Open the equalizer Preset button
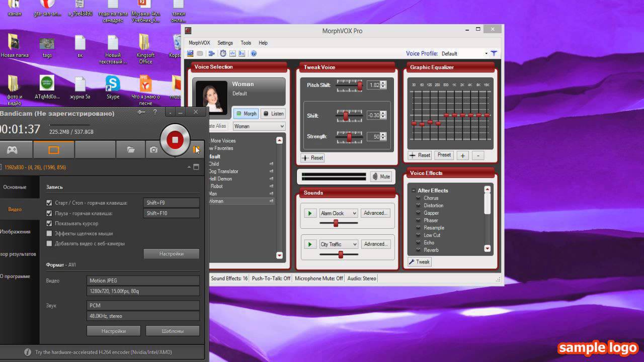The width and height of the screenshot is (644, 362). 444,155
